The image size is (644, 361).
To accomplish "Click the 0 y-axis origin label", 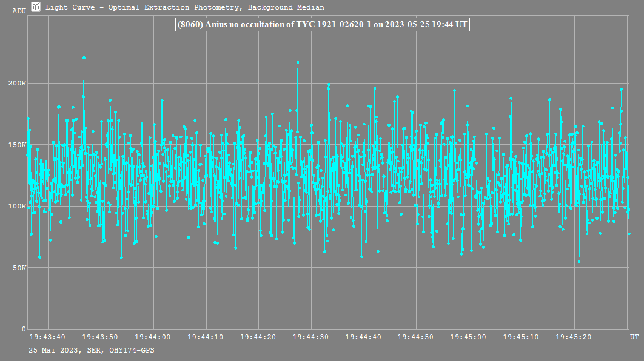I will [24, 329].
